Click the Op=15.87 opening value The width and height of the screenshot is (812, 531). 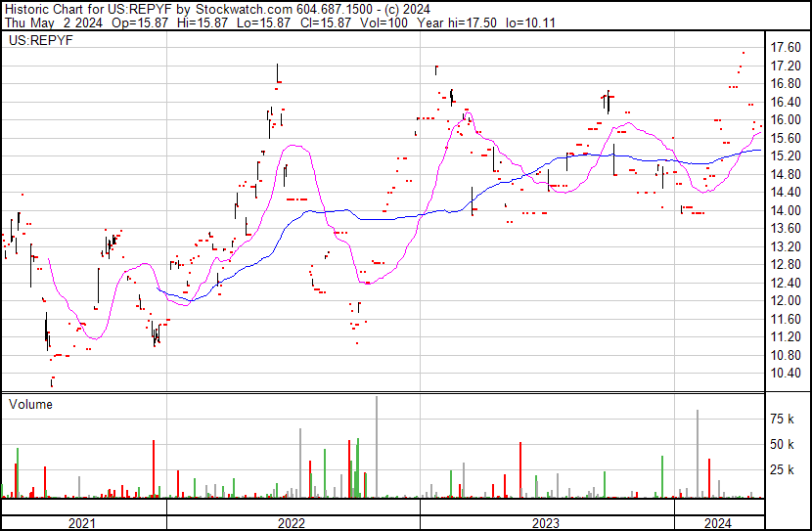click(x=140, y=22)
